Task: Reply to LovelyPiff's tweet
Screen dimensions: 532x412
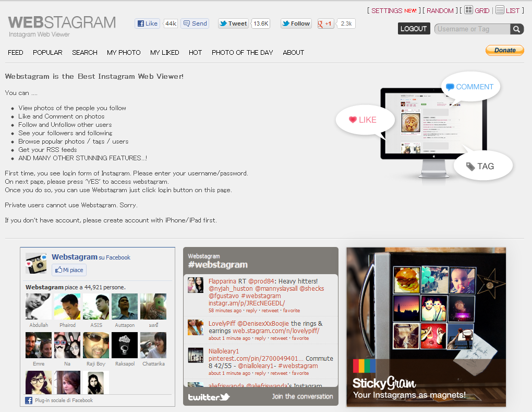Action: tap(260, 338)
